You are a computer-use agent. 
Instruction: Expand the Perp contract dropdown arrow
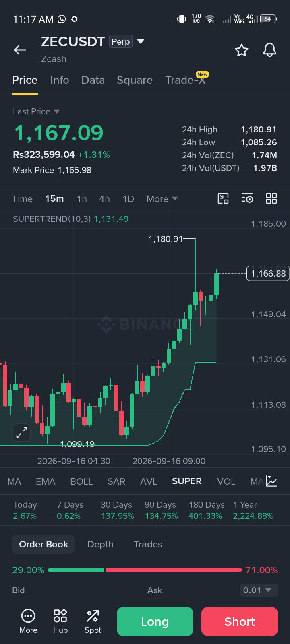[x=141, y=41]
